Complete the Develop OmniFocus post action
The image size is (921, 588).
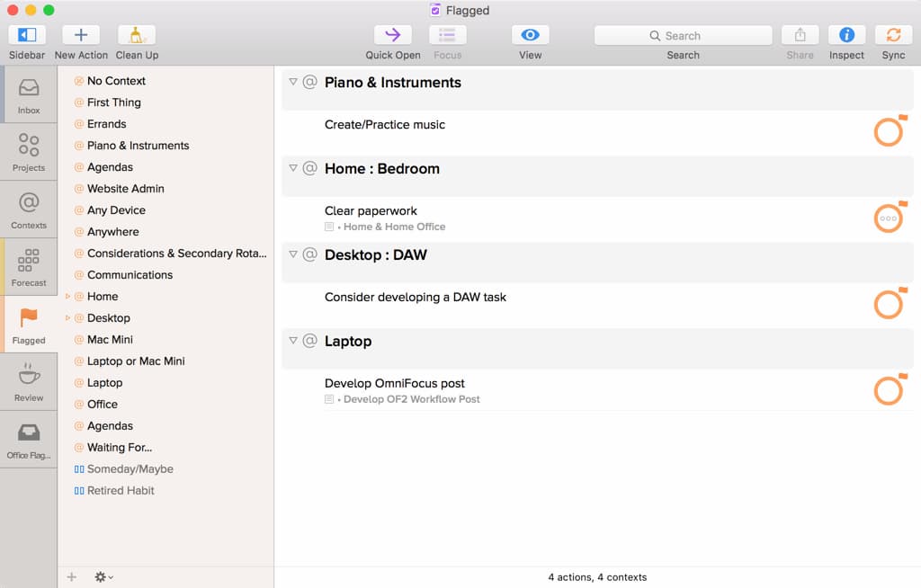[x=888, y=391]
